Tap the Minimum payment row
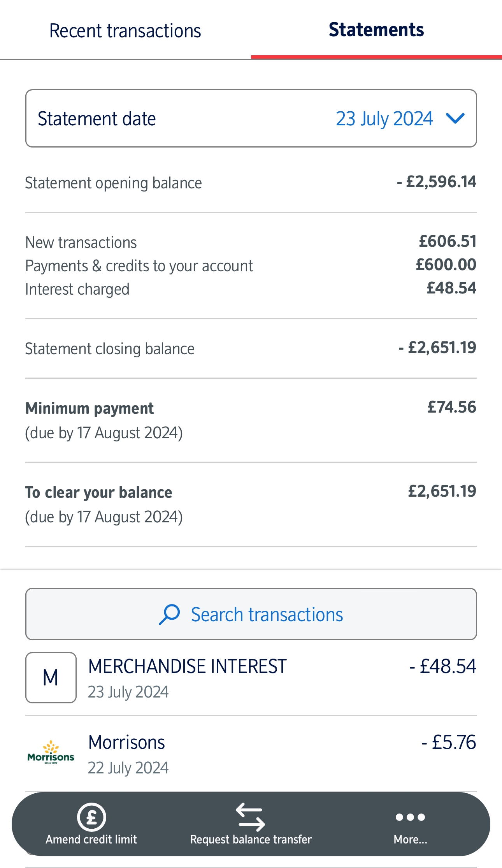This screenshot has height=868, width=502. pos(251,420)
